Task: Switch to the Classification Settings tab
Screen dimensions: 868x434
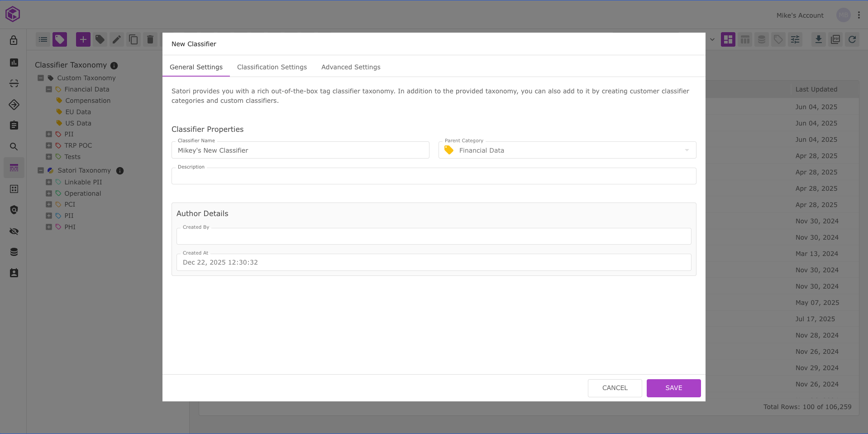Action: (272, 67)
